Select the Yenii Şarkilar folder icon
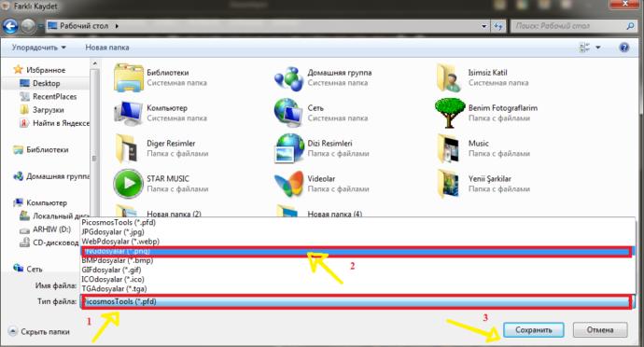644x347 pixels. [x=449, y=184]
